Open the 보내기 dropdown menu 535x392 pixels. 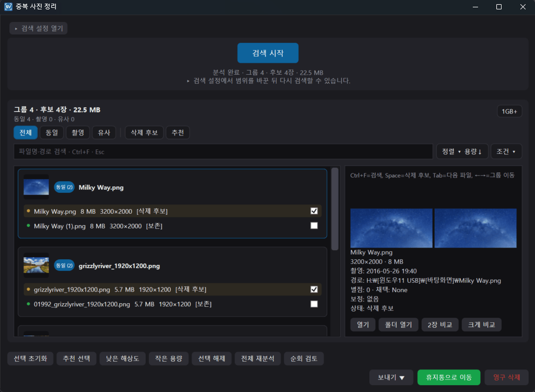coord(391,377)
